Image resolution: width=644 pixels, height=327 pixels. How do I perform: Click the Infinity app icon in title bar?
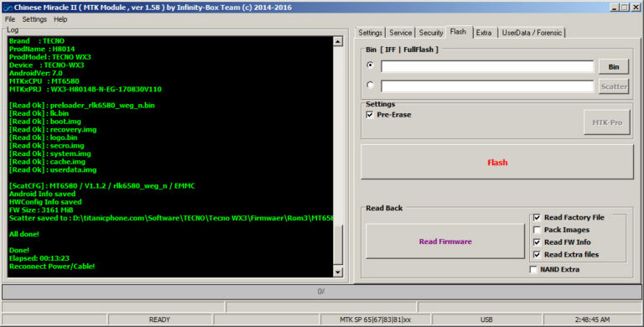pos(8,8)
